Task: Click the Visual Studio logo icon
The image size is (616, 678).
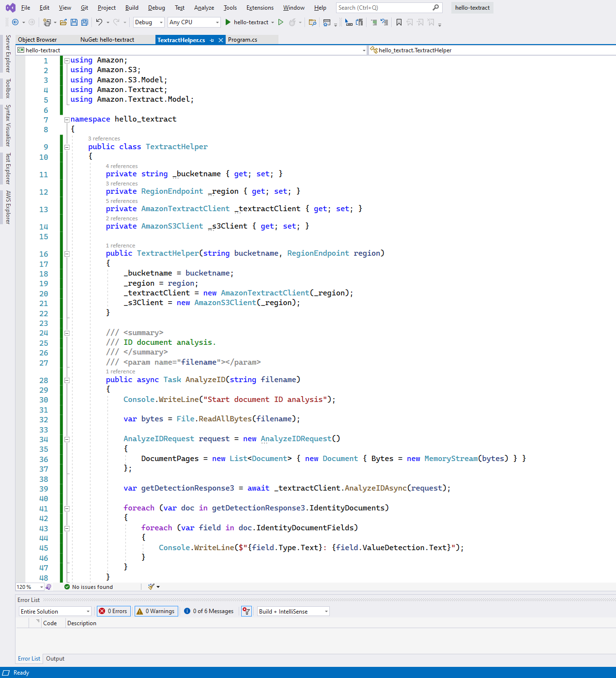Action: [x=10, y=8]
